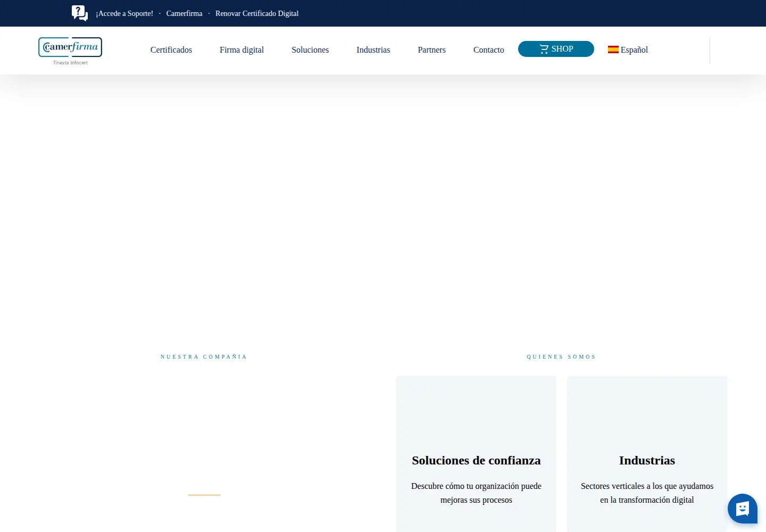The height and width of the screenshot is (532, 766).
Task: Open the Español language selector
Action: coord(628,49)
